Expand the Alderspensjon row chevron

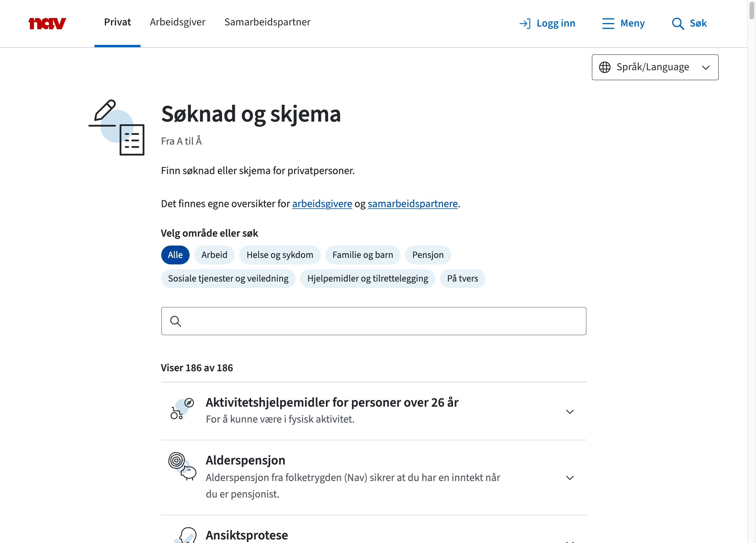pos(570,478)
